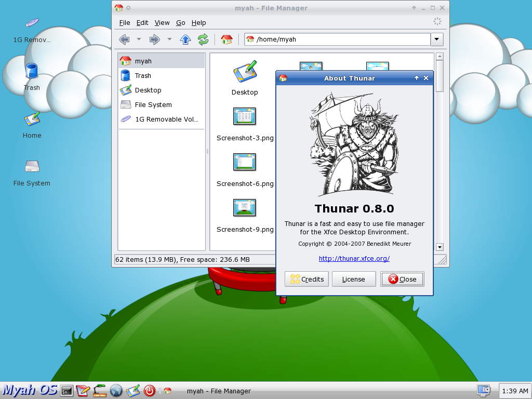Click the About Thunar shade arrow button
532x399 pixels.
(x=417, y=78)
